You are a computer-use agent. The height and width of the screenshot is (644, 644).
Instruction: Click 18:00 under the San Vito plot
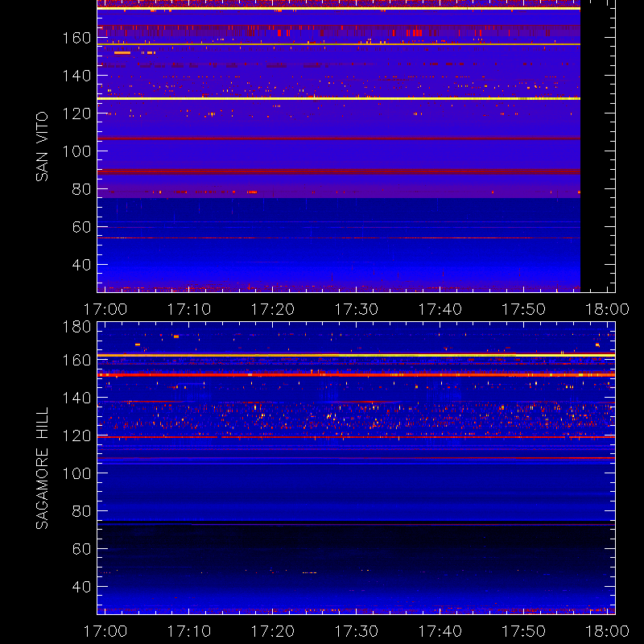coord(608,309)
